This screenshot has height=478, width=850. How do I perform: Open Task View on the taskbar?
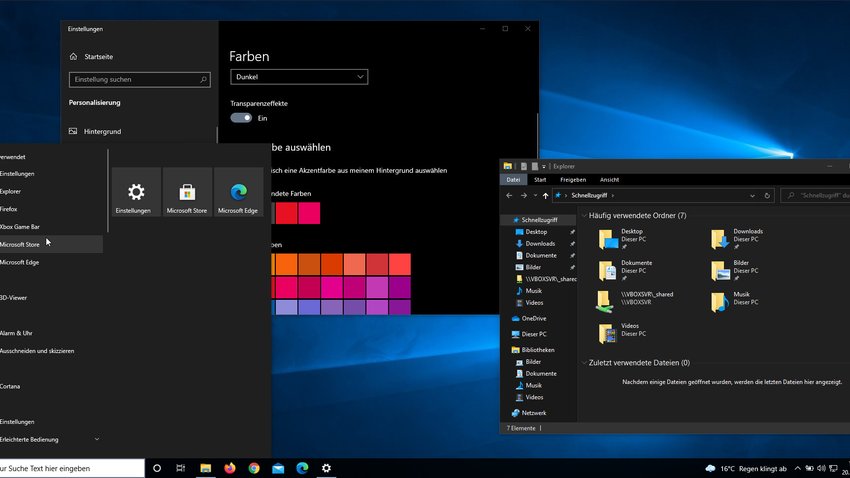point(181,468)
